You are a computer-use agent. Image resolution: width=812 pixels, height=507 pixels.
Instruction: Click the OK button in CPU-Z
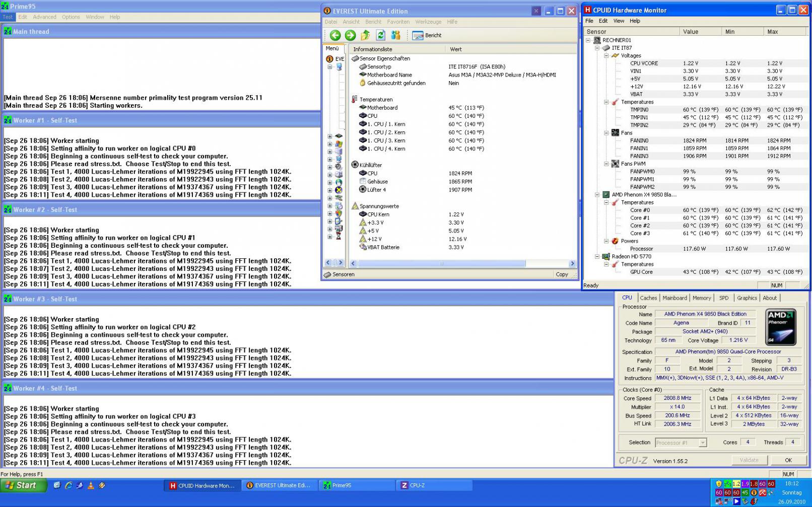[788, 460]
